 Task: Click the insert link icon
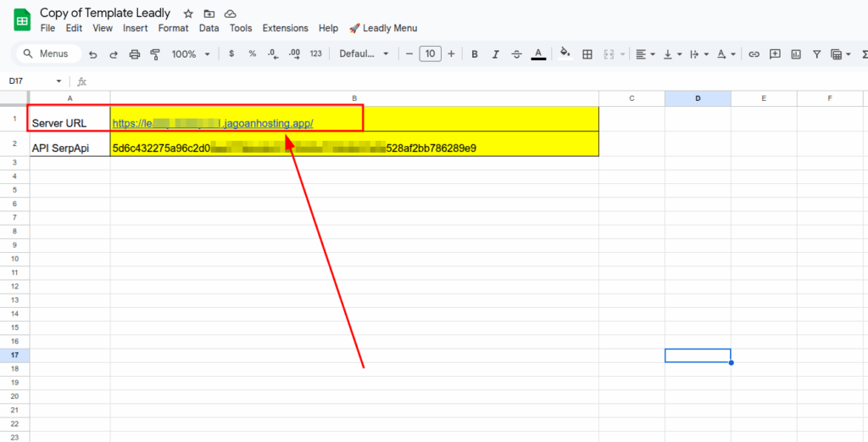coord(753,54)
